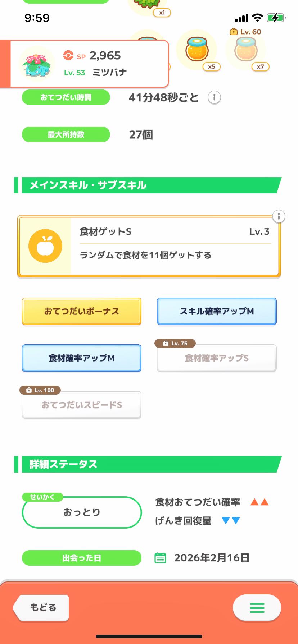
Task: Tap the 詳細ステータス section header
Action: (x=148, y=464)
